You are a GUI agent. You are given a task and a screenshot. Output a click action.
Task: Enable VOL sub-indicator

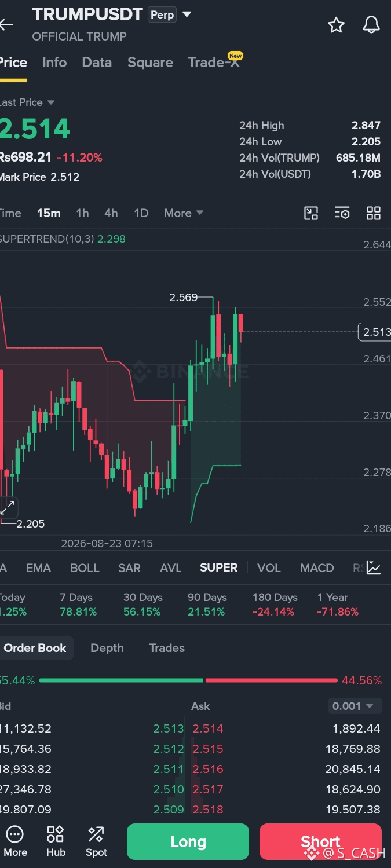tap(269, 568)
